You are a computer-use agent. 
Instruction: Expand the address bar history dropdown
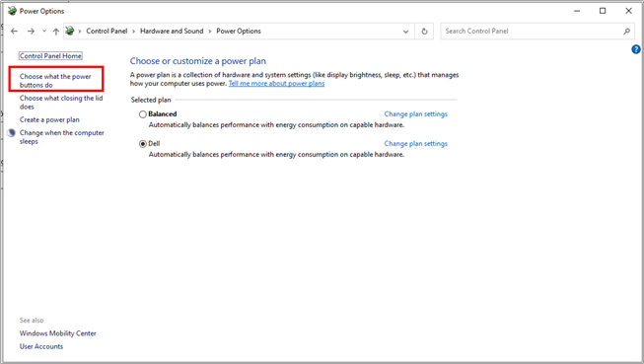click(x=405, y=32)
